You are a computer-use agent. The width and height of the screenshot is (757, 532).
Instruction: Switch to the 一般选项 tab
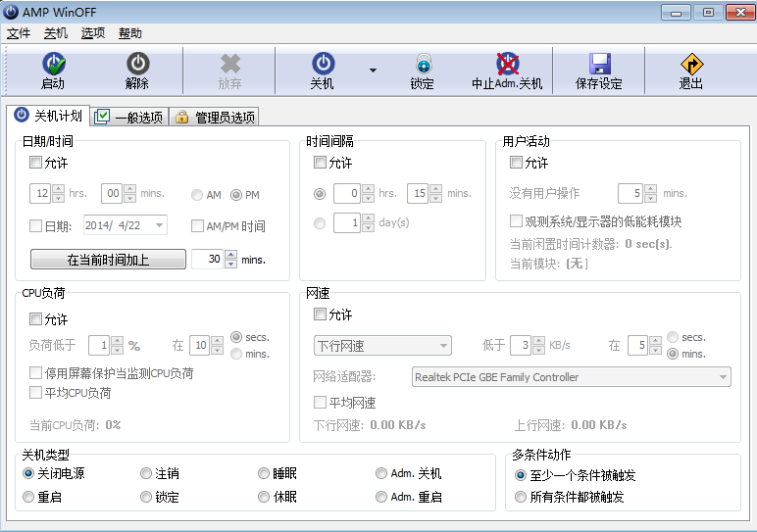click(130, 118)
